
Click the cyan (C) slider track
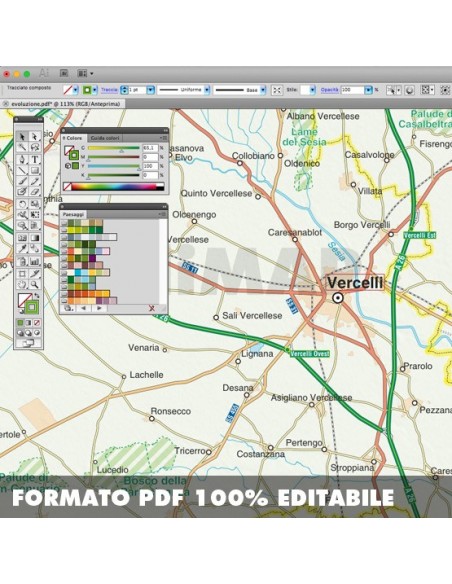[114, 148]
